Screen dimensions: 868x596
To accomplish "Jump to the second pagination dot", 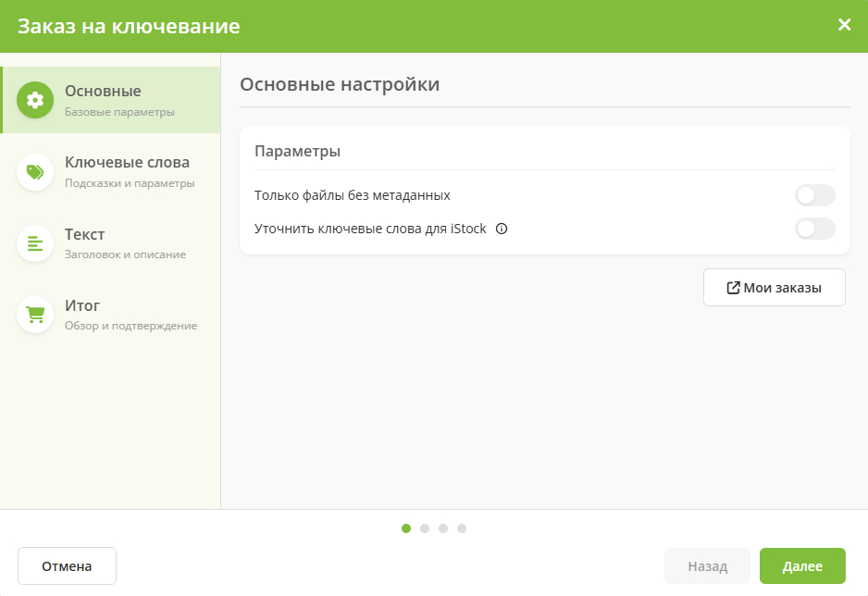I will [425, 528].
